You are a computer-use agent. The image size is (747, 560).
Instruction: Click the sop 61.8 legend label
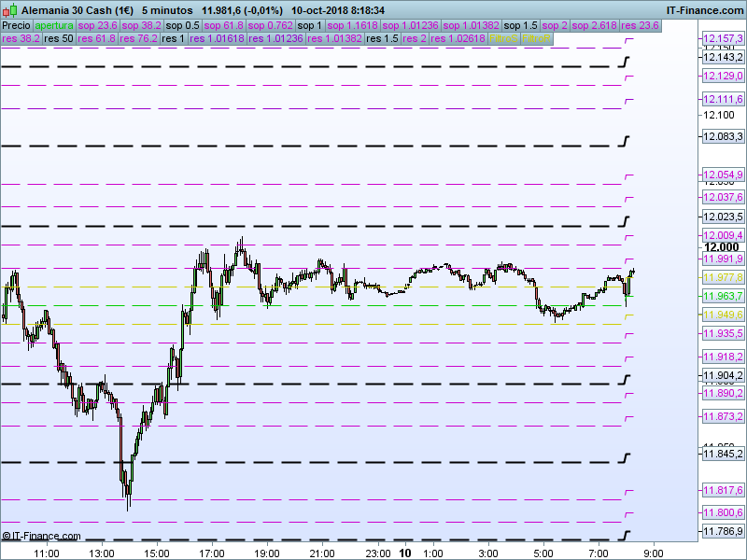click(x=223, y=26)
